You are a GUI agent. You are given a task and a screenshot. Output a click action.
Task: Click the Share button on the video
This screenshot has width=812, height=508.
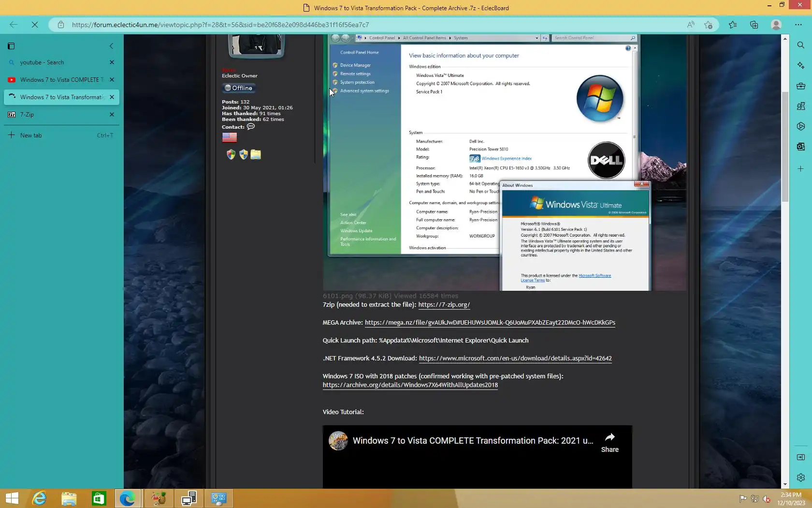point(610,442)
